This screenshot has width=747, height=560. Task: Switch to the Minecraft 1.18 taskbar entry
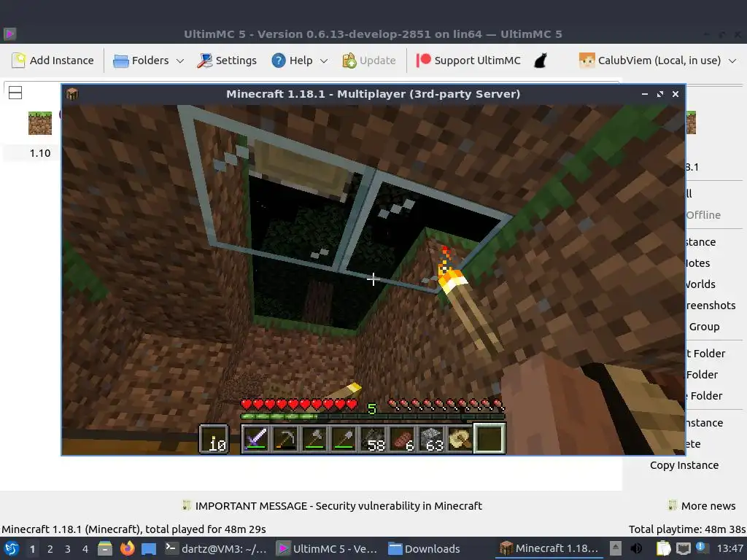pyautogui.click(x=549, y=548)
